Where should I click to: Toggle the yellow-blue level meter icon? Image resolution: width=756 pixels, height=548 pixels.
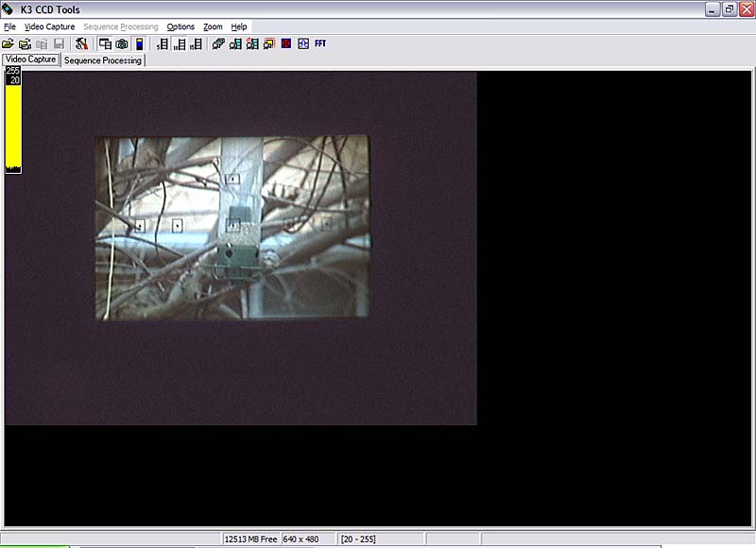point(139,44)
